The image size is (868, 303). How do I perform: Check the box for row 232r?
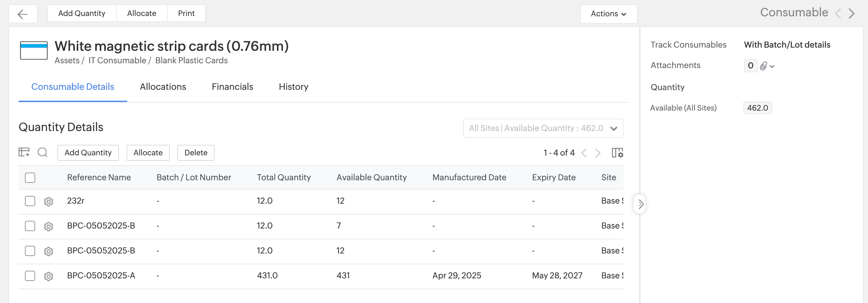30,201
